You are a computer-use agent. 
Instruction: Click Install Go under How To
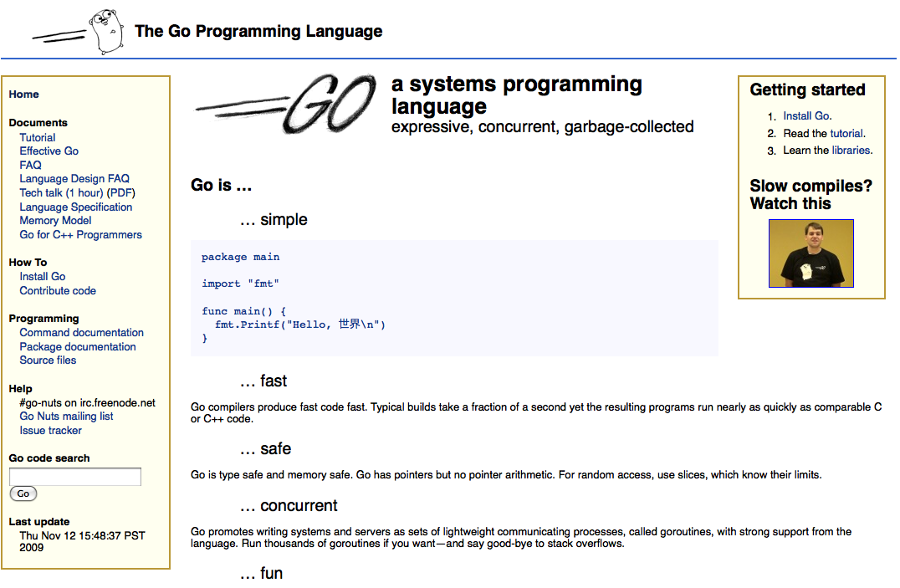click(43, 277)
